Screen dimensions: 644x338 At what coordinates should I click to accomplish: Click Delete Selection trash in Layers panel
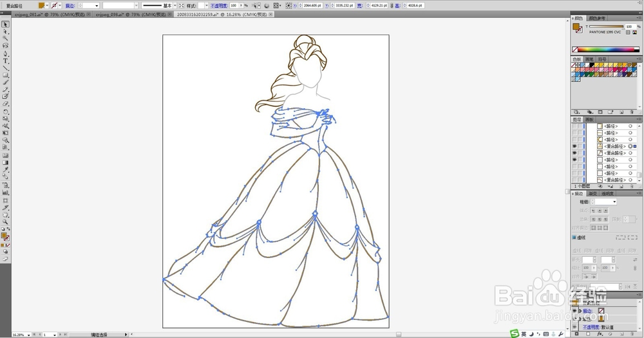(632, 186)
